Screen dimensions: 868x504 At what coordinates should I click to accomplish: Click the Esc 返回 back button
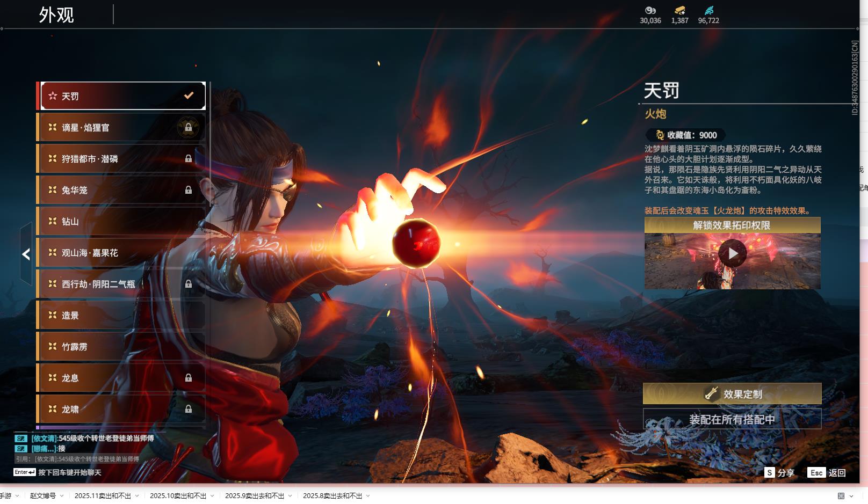[827, 472]
